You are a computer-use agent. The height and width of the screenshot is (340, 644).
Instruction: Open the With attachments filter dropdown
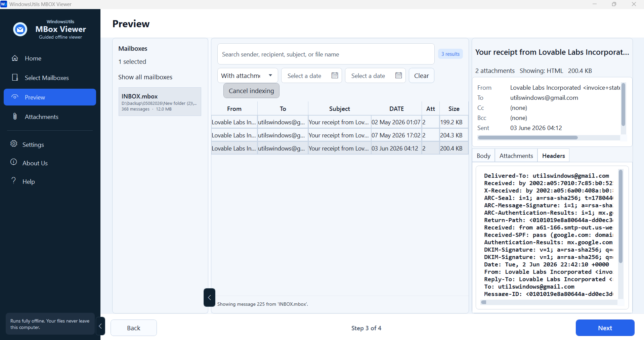(x=248, y=76)
